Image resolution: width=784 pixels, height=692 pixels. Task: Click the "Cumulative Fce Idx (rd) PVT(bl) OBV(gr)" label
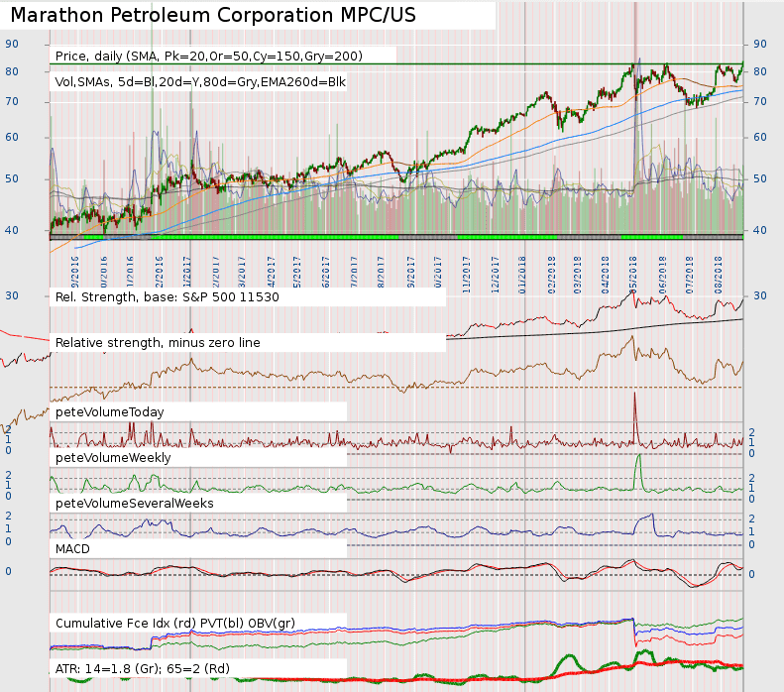point(175,623)
